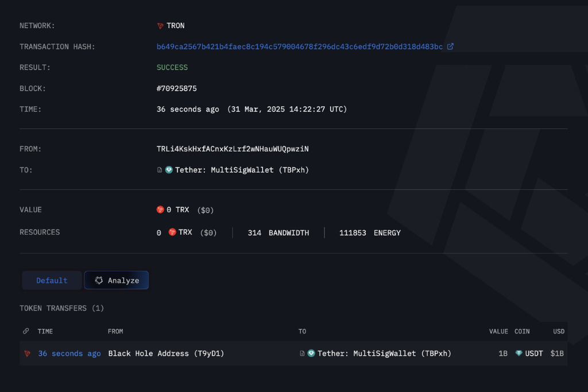
Task: Click the 0 TRX value amount
Action: click(178, 209)
